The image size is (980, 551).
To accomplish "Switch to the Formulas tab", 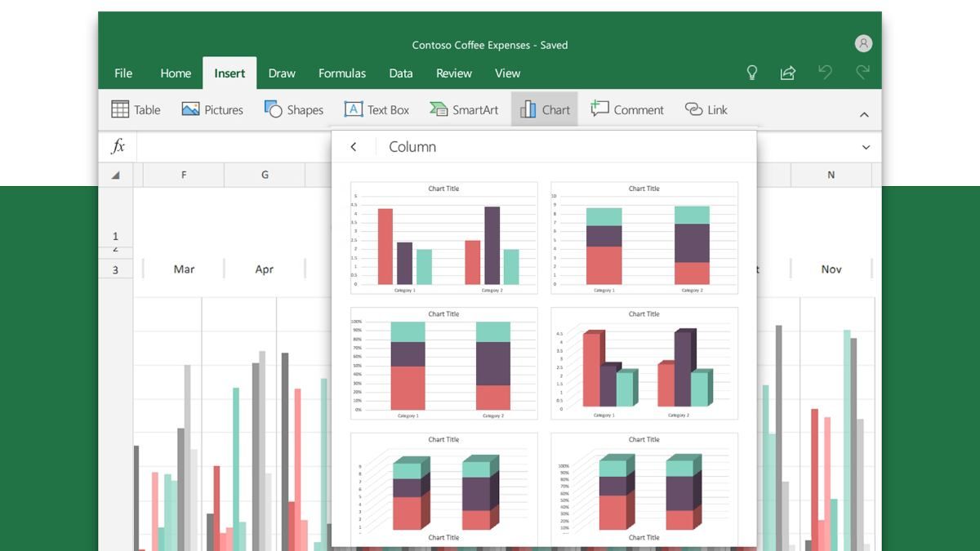I will tap(342, 73).
